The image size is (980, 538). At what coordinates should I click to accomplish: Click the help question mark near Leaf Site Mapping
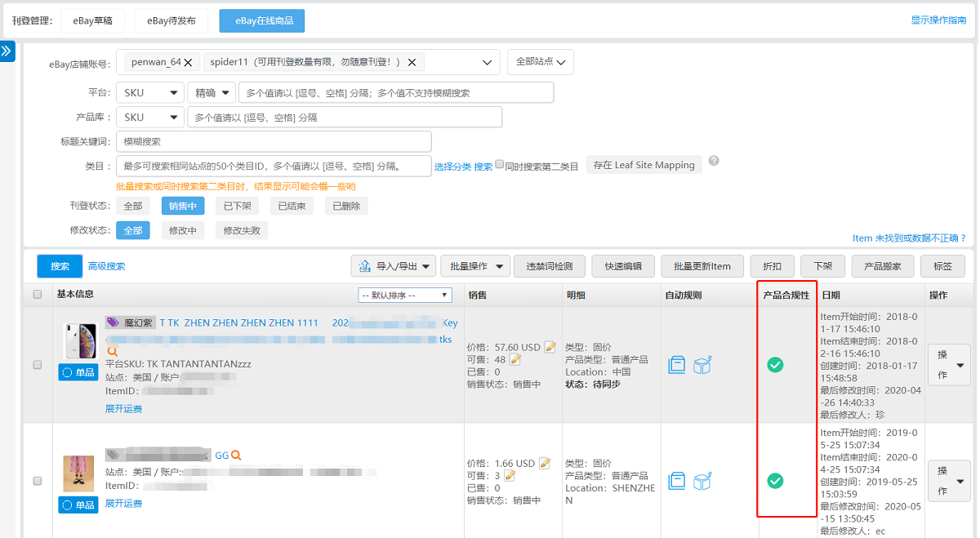714,161
